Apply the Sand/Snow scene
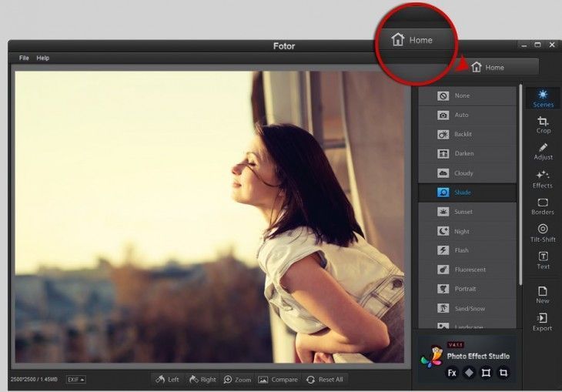Image resolution: width=562 pixels, height=392 pixels. tap(467, 308)
